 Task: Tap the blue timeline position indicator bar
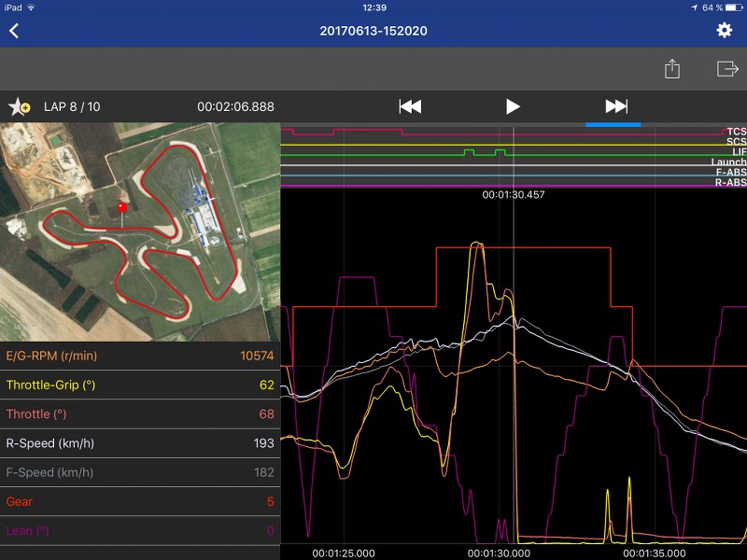pyautogui.click(x=613, y=125)
